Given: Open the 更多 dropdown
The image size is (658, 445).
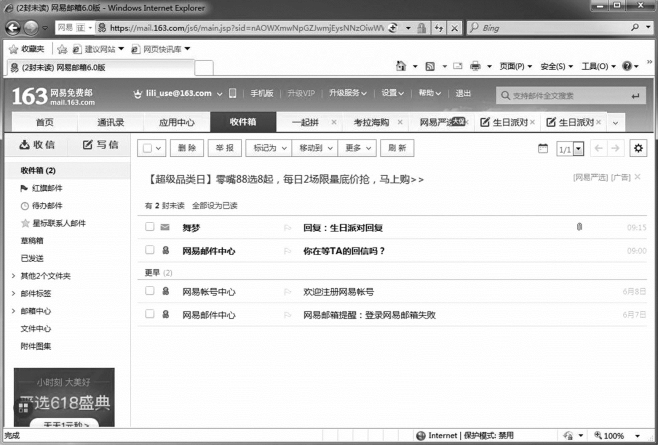Looking at the screenshot, I should tap(357, 148).
